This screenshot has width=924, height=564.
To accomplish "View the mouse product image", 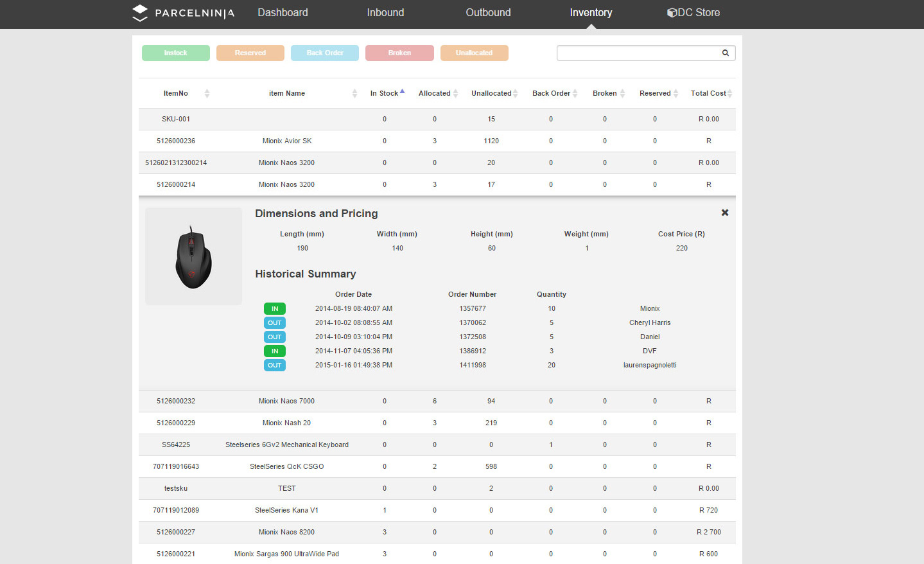I will [x=193, y=256].
